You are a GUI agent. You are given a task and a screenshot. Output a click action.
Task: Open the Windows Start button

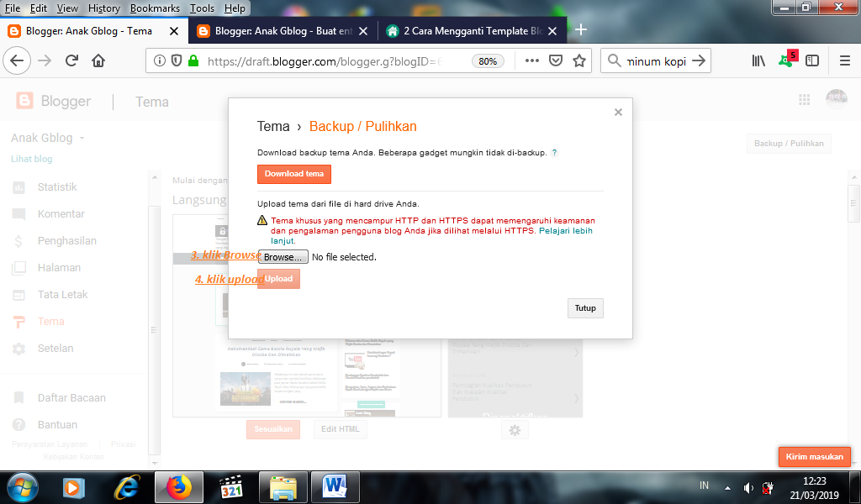click(23, 487)
